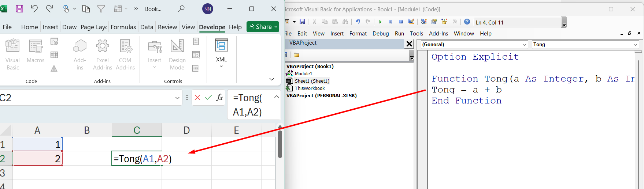
Task: Open the Draw ribbon tab
Action: coord(69,27)
